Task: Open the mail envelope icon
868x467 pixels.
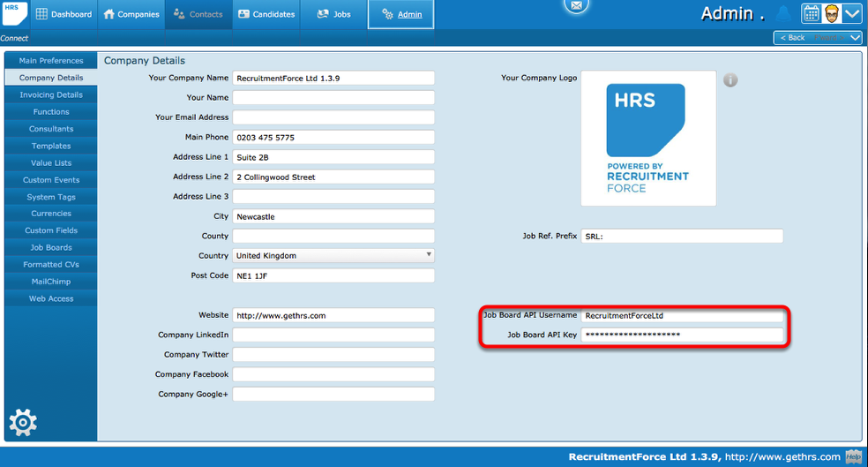Action: [x=576, y=5]
